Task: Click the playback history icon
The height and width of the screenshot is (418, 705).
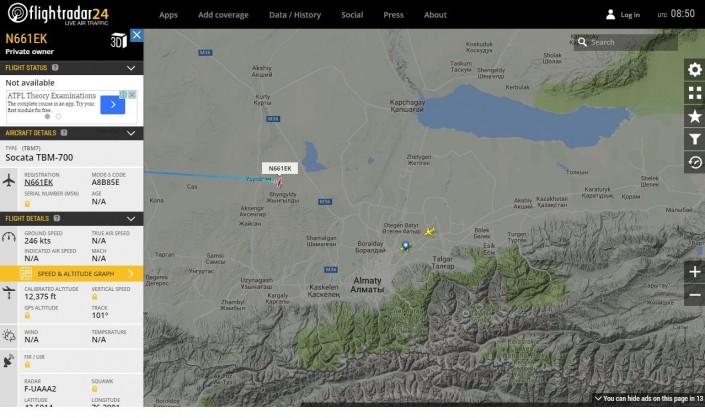Action: point(695,162)
